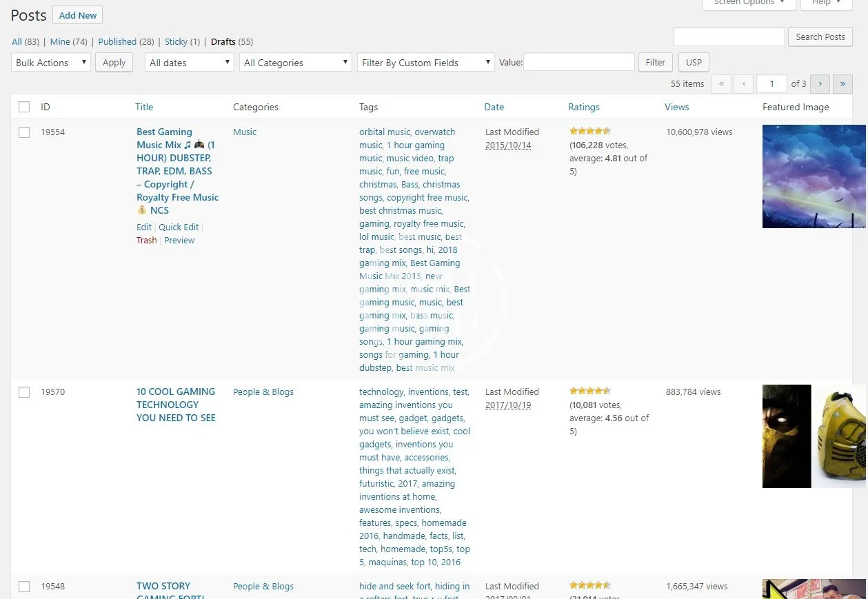The height and width of the screenshot is (599, 868).
Task: Open the Bulk Actions dropdown
Action: [51, 63]
